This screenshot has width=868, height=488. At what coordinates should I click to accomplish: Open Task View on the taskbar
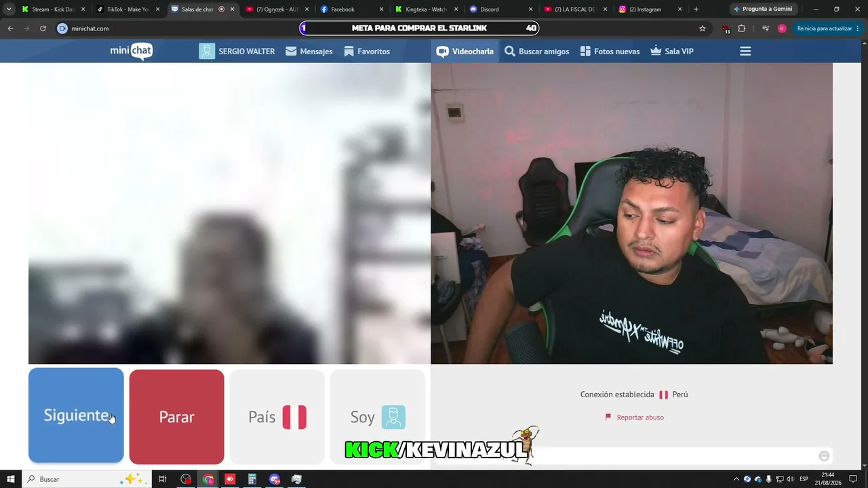pyautogui.click(x=163, y=479)
